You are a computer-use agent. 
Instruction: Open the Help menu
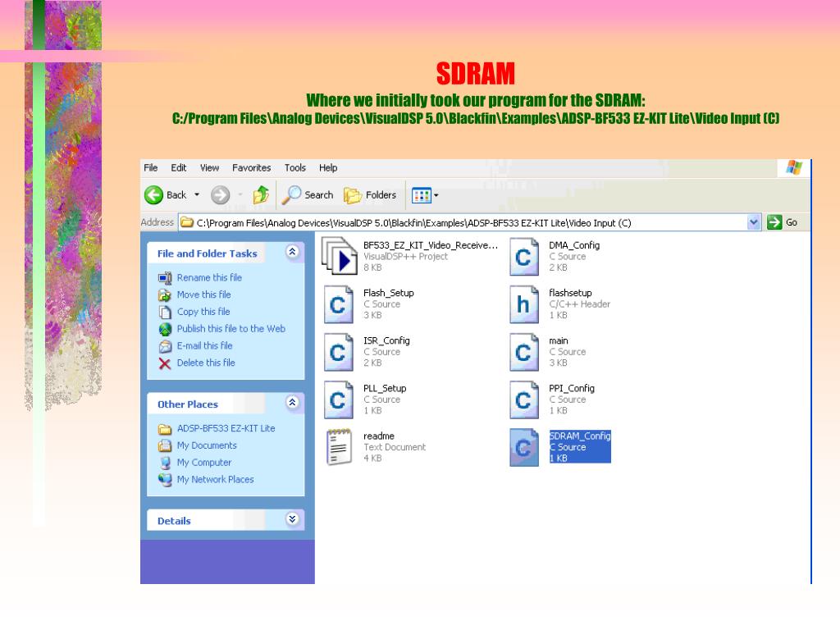point(328,167)
